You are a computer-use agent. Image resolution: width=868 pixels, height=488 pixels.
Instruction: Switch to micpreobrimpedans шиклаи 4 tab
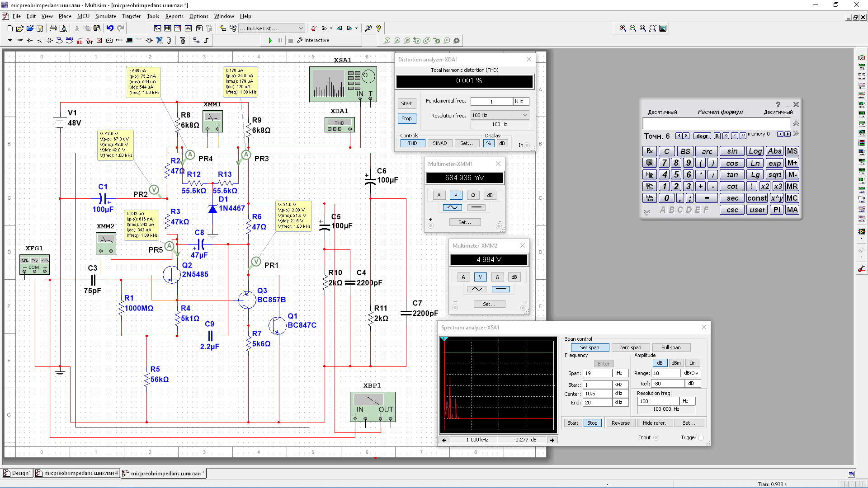pos(77,473)
